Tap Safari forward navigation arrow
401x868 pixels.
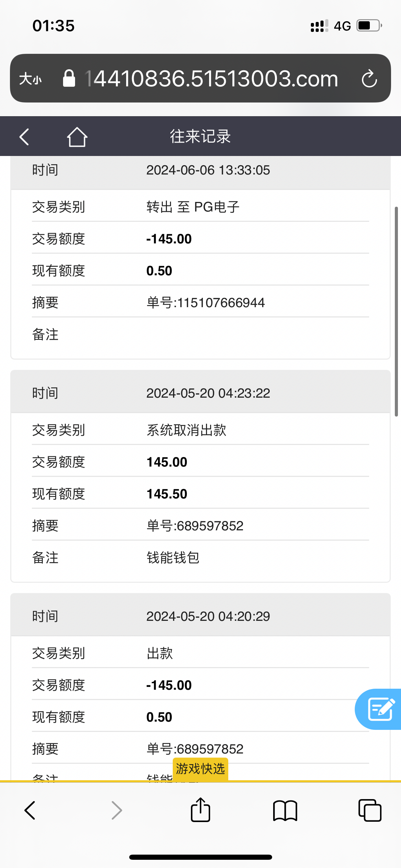pyautogui.click(x=117, y=810)
